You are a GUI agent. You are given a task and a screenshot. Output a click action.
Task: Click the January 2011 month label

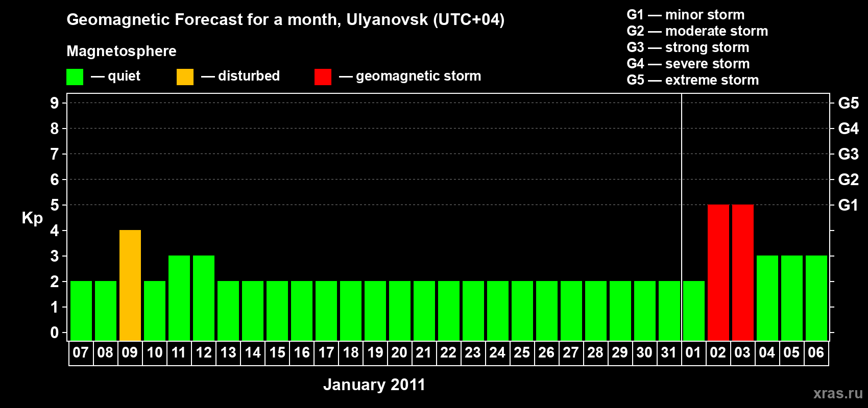coord(374,385)
